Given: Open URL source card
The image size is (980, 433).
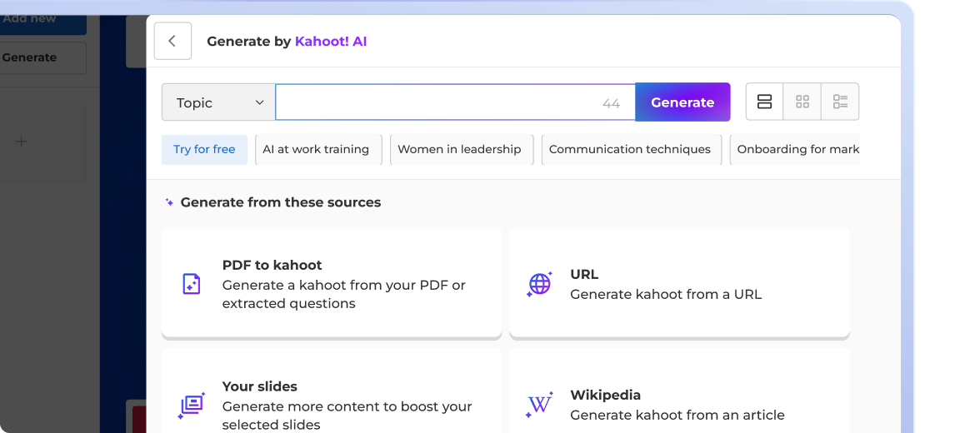Looking at the screenshot, I should [x=679, y=283].
